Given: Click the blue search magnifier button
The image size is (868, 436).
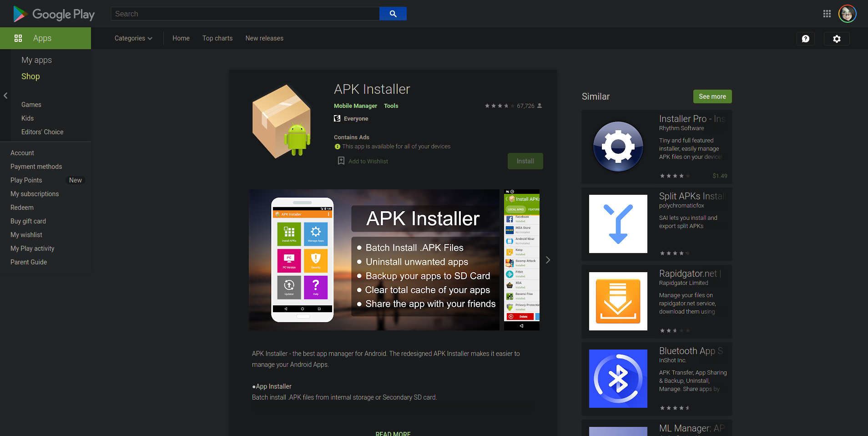Looking at the screenshot, I should tap(393, 14).
